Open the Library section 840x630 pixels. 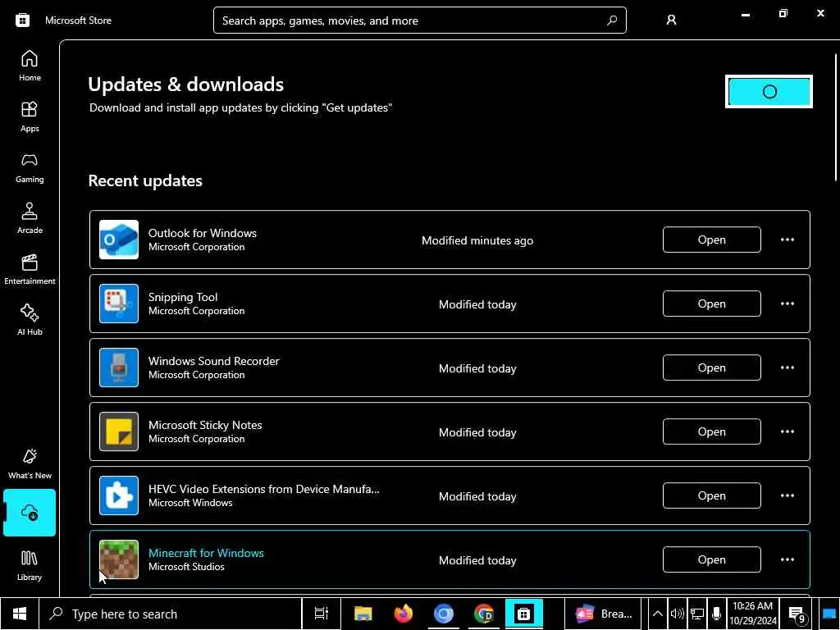click(x=30, y=565)
